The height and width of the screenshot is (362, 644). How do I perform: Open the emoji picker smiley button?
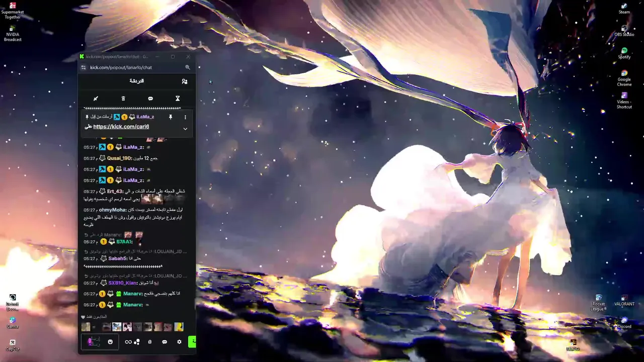pos(110,342)
